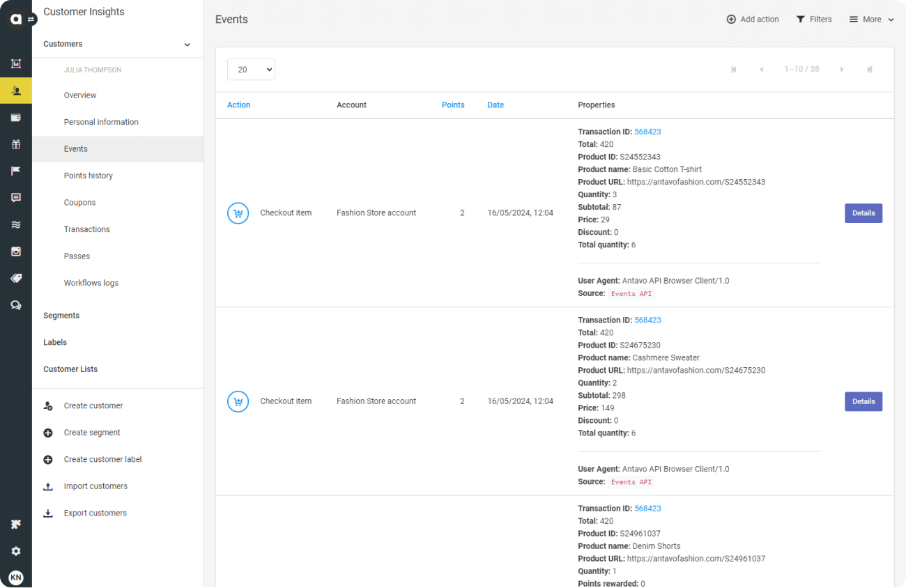Open the messaging chat bubble icon
The image size is (906, 588).
[16, 197]
